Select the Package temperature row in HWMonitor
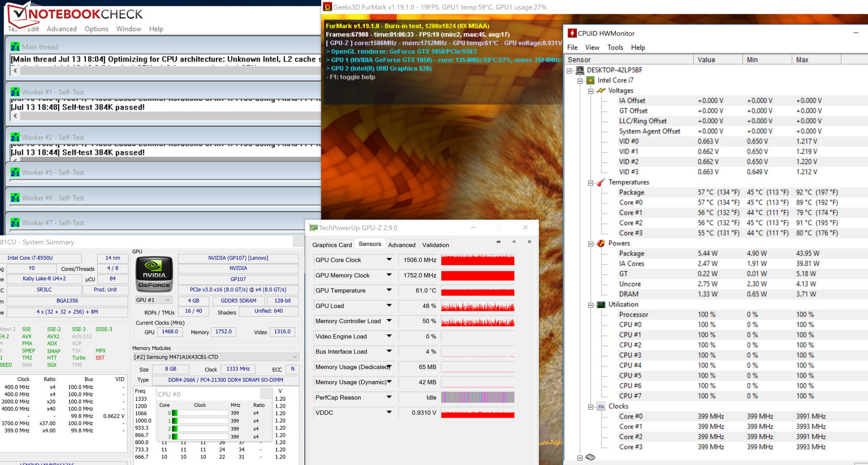This screenshot has height=465, width=868. pos(728,192)
